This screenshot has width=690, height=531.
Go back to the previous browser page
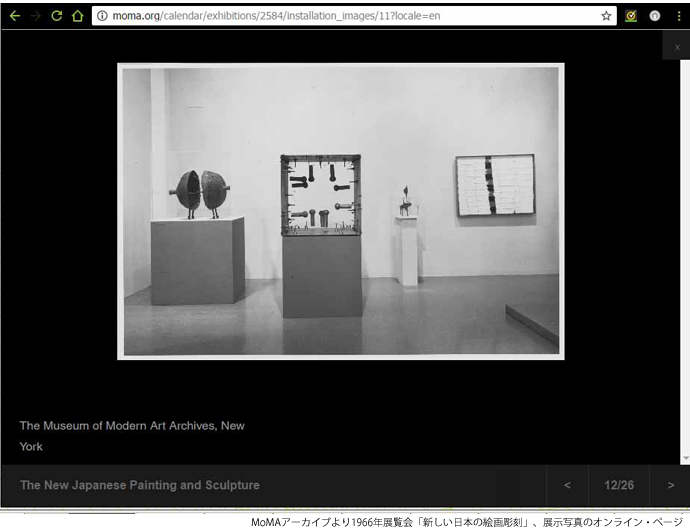pos(14,16)
